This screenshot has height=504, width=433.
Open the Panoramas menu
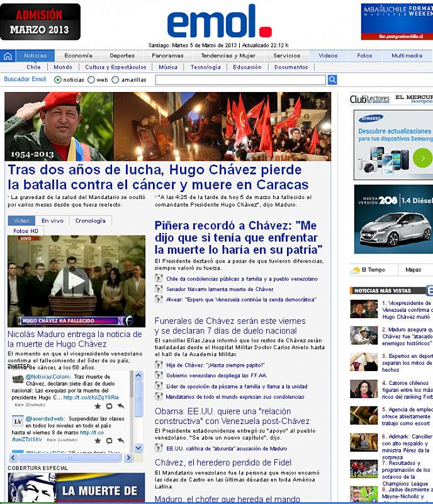tap(167, 55)
